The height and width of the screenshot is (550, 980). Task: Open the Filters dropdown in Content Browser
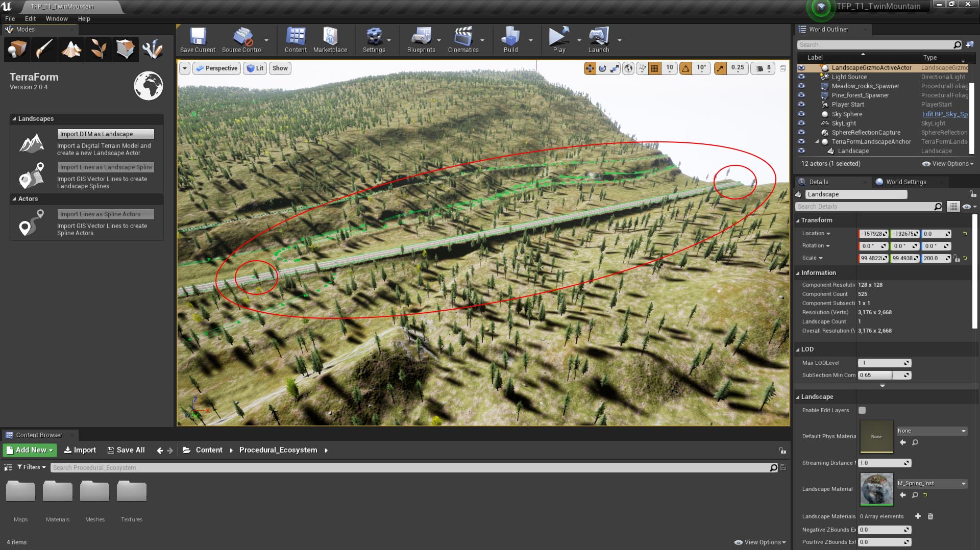click(x=31, y=467)
